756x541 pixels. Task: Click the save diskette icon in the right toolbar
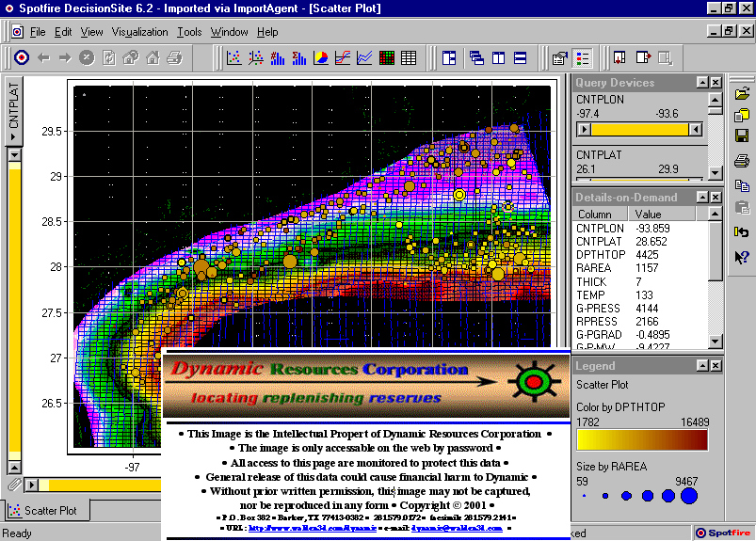pyautogui.click(x=741, y=136)
